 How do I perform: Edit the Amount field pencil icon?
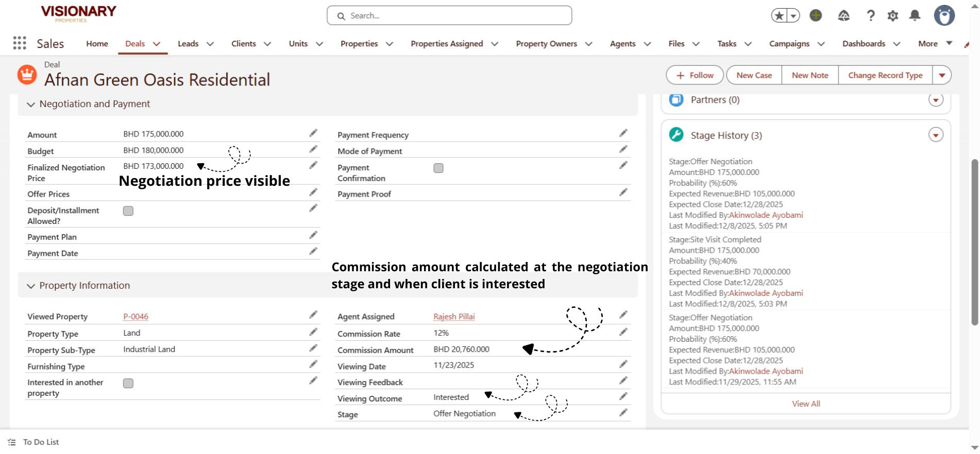[x=313, y=133]
